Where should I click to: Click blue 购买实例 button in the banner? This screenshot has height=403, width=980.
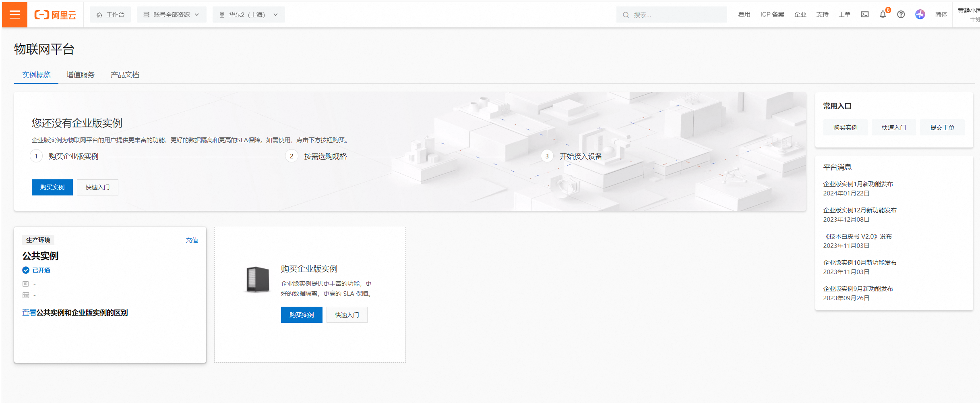point(52,187)
